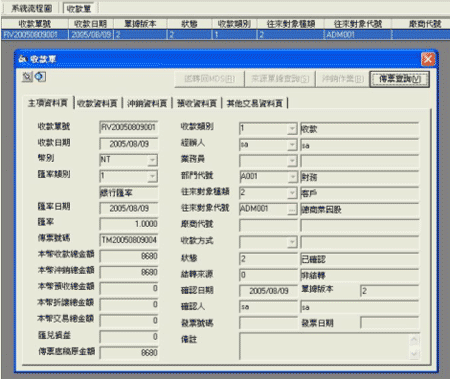
Task: Expand the 收款方式 dropdown
Action: point(292,241)
